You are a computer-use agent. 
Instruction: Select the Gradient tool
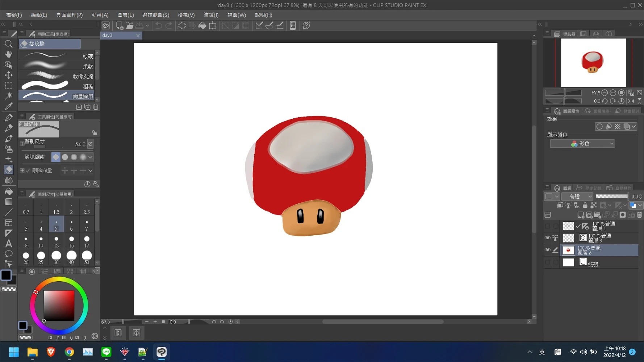[x=9, y=202]
